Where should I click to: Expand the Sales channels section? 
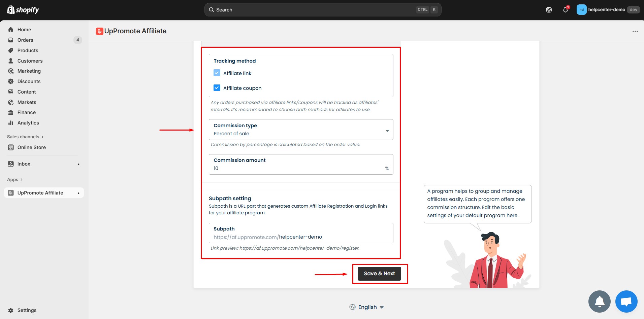click(x=25, y=137)
